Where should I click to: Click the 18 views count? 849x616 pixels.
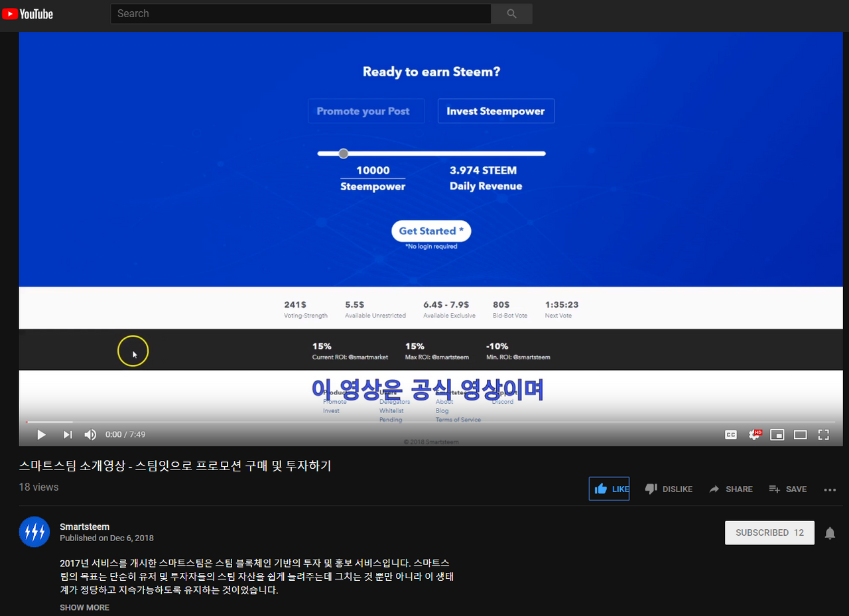38,487
